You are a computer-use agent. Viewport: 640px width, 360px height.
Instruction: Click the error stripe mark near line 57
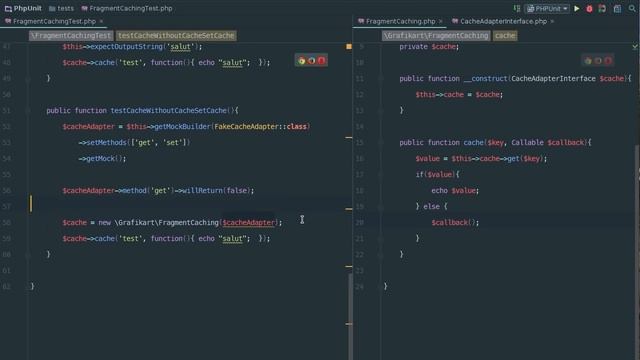coord(349,209)
